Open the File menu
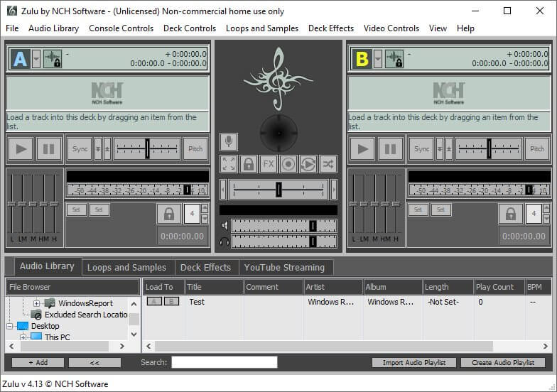This screenshot has height=392, width=557. [x=12, y=28]
